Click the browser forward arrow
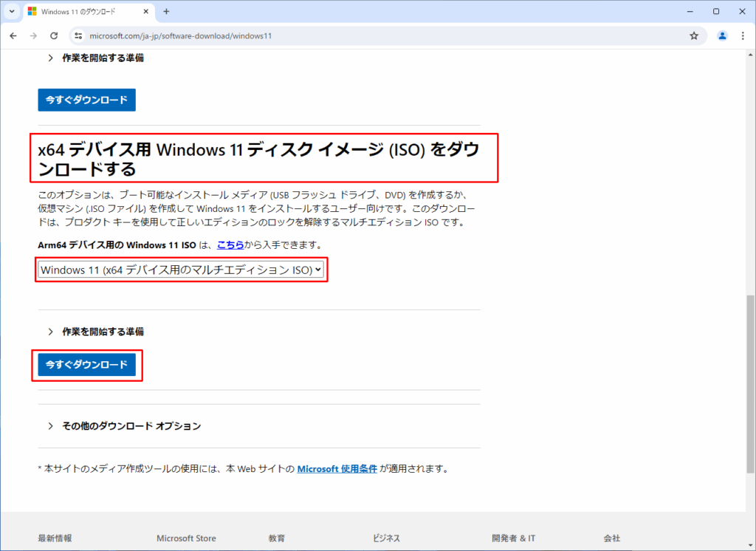756x551 pixels. click(x=33, y=35)
